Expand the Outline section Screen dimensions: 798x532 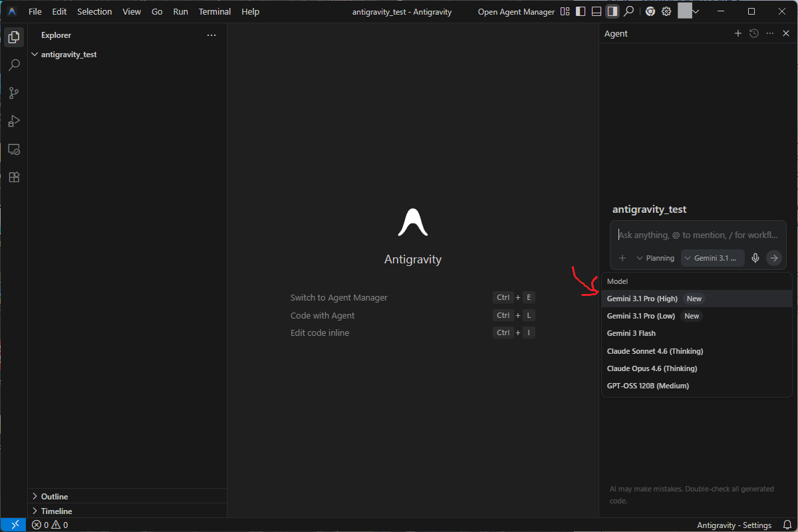(127, 496)
